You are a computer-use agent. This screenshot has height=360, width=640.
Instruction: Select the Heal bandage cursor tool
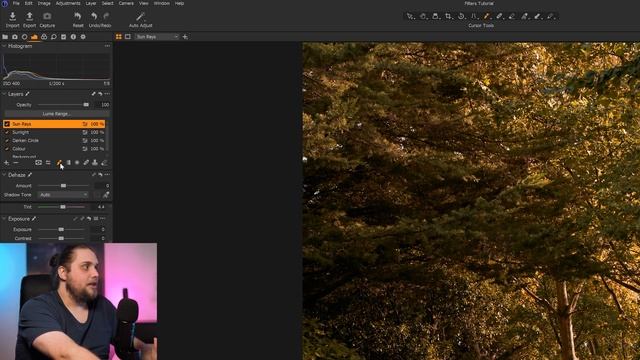coord(499,16)
